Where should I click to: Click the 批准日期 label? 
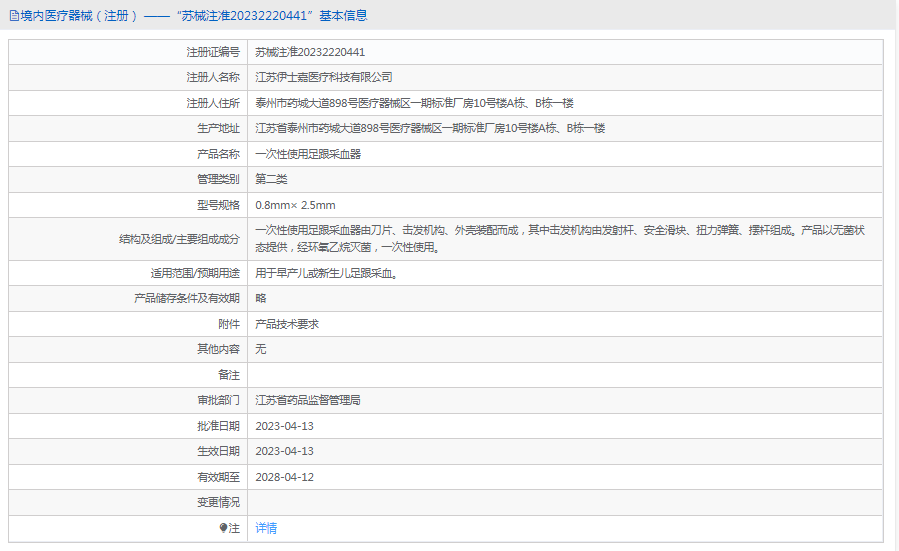[x=218, y=426]
